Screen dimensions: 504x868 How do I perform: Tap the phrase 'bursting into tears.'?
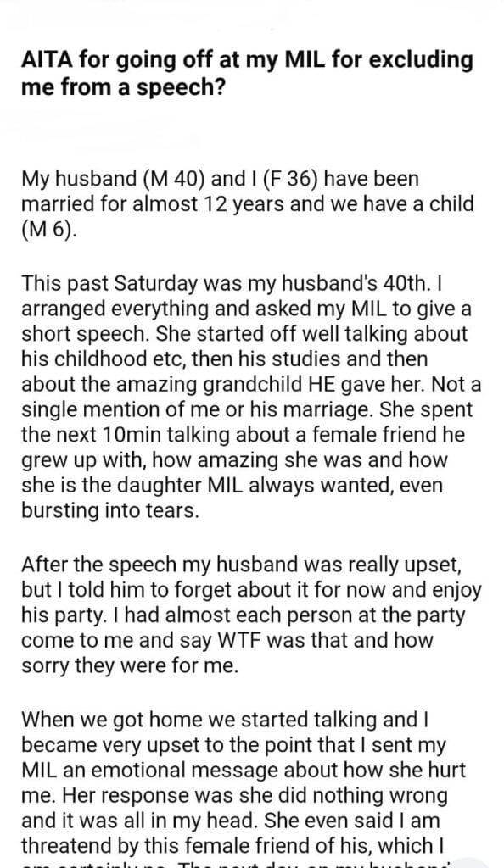109,510
